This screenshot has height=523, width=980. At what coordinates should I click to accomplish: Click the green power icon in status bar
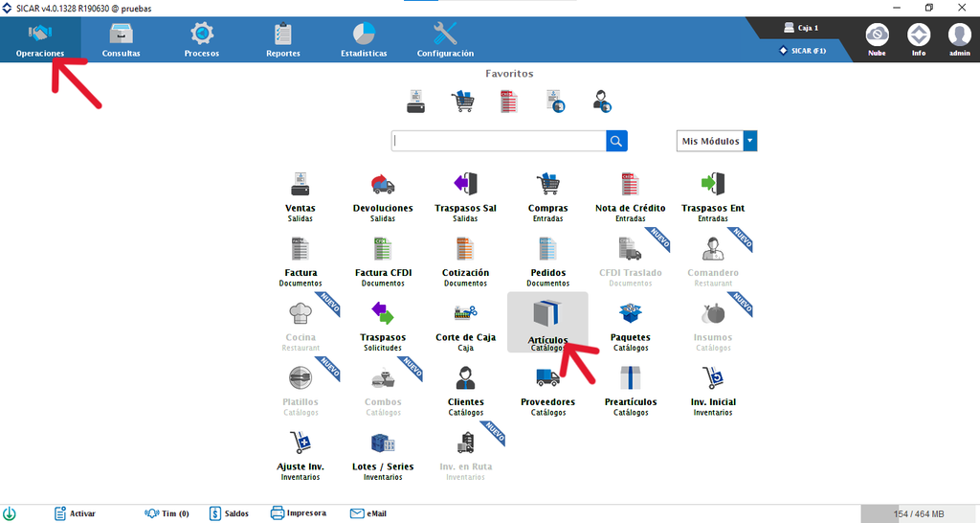click(10, 513)
